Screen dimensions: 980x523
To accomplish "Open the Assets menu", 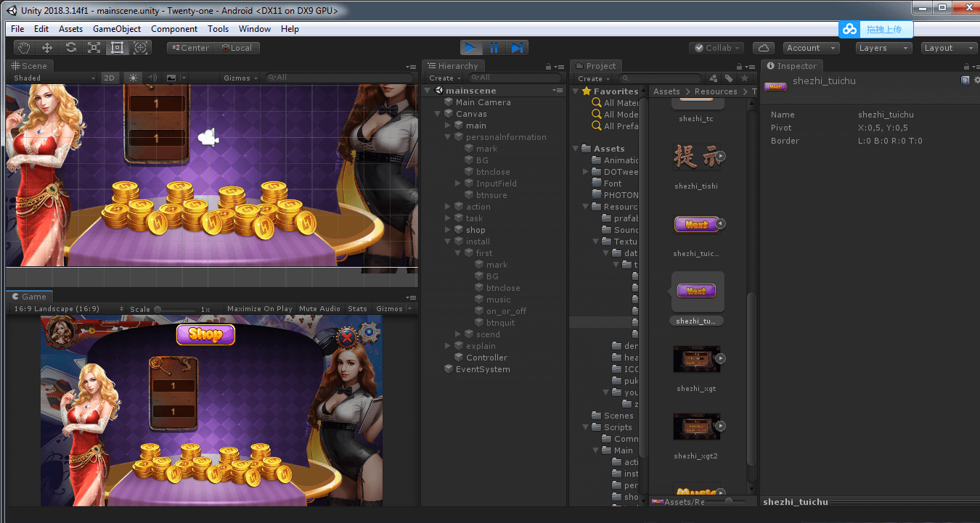I will [x=70, y=29].
